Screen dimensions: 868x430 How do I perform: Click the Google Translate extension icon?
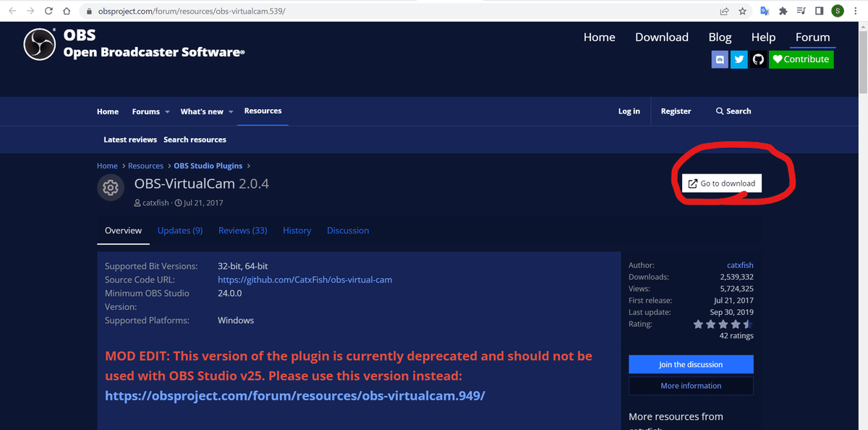tap(765, 11)
